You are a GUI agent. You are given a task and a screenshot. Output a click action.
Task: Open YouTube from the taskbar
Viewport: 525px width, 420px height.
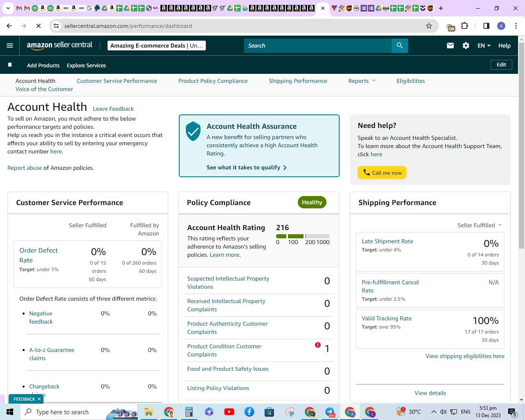pyautogui.click(x=229, y=412)
